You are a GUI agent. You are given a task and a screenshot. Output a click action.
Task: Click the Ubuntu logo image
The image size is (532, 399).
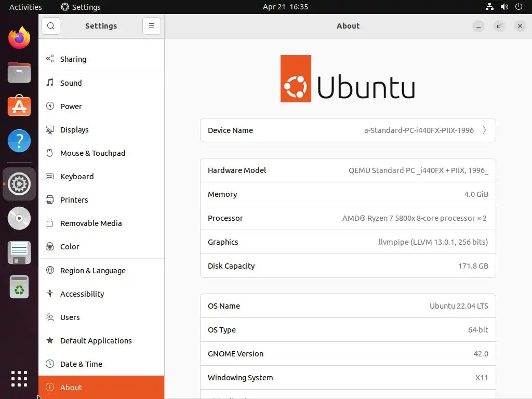[x=348, y=79]
